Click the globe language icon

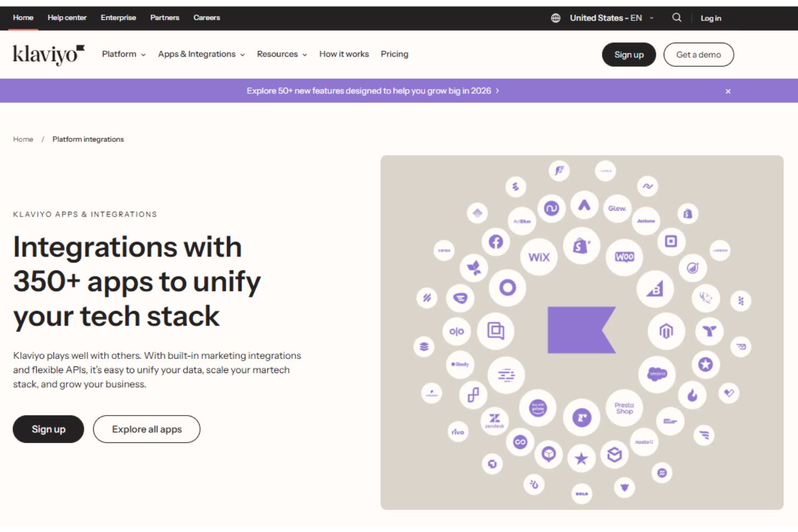tap(555, 18)
